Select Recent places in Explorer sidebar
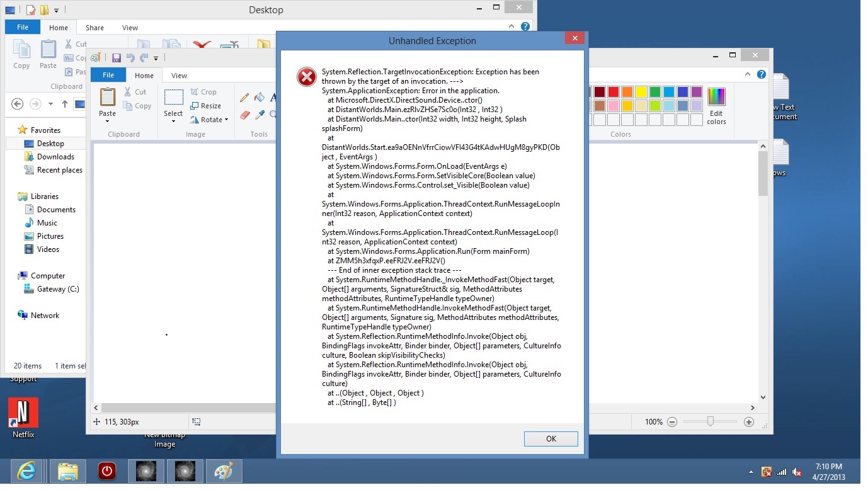The image size is (868, 490). coord(54,170)
